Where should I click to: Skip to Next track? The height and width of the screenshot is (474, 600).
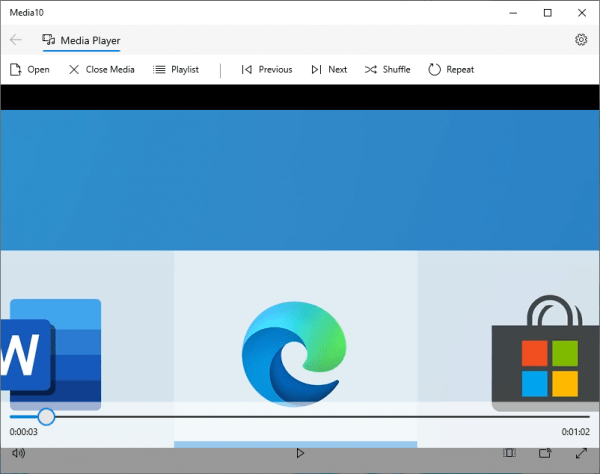point(329,70)
